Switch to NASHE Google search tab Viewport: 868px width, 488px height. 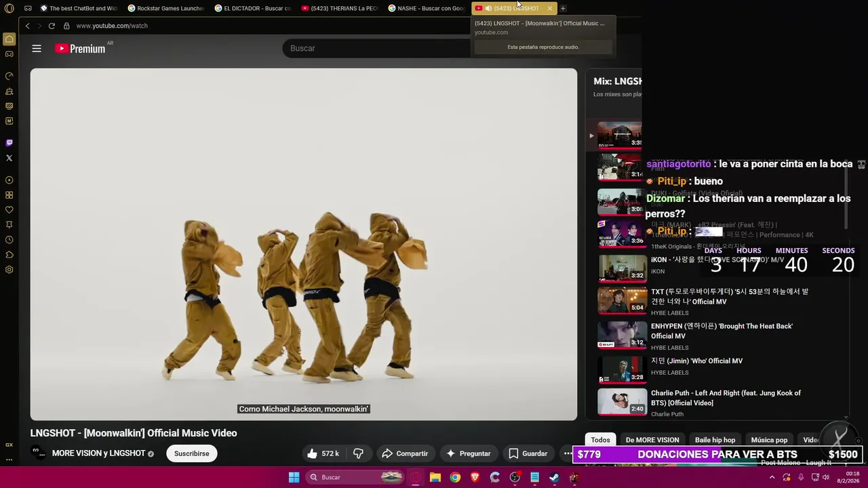pos(426,8)
